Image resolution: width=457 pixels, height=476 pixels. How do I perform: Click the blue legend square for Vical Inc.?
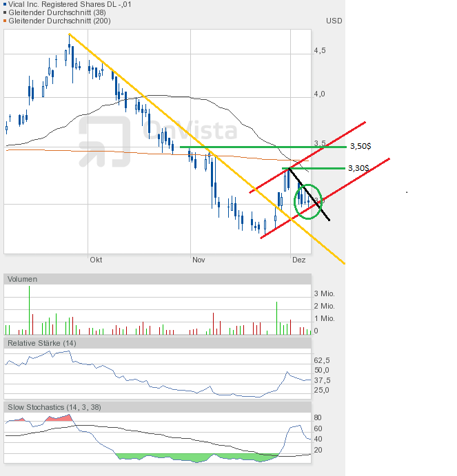coord(5,4)
